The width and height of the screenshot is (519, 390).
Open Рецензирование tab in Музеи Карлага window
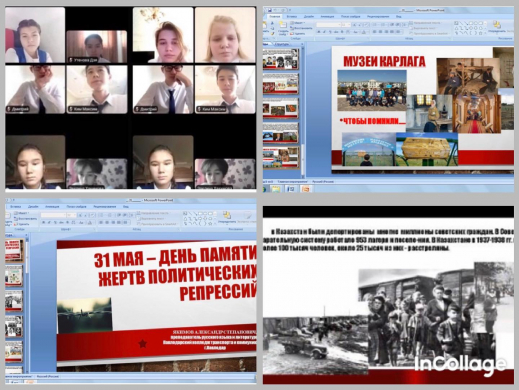pos(378,17)
